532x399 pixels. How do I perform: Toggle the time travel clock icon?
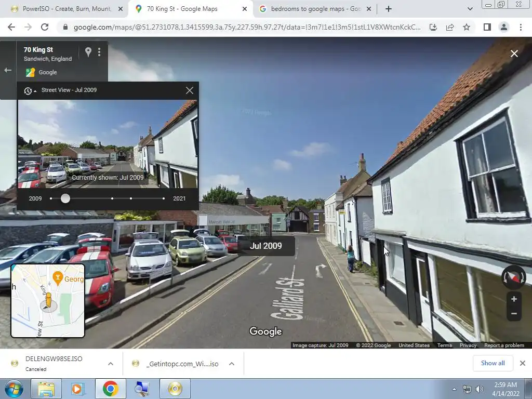pos(28,90)
